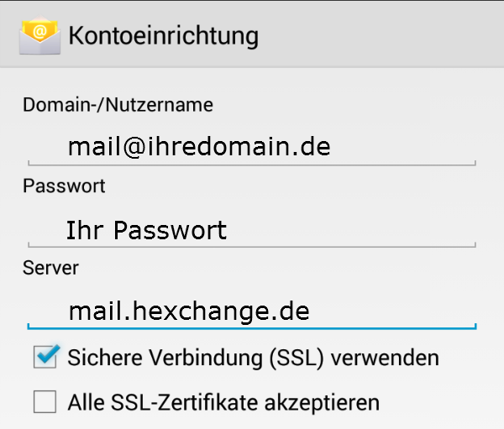Focus the mail.hexchange.de server field
Image resolution: width=504 pixels, height=429 pixels.
pos(252,311)
